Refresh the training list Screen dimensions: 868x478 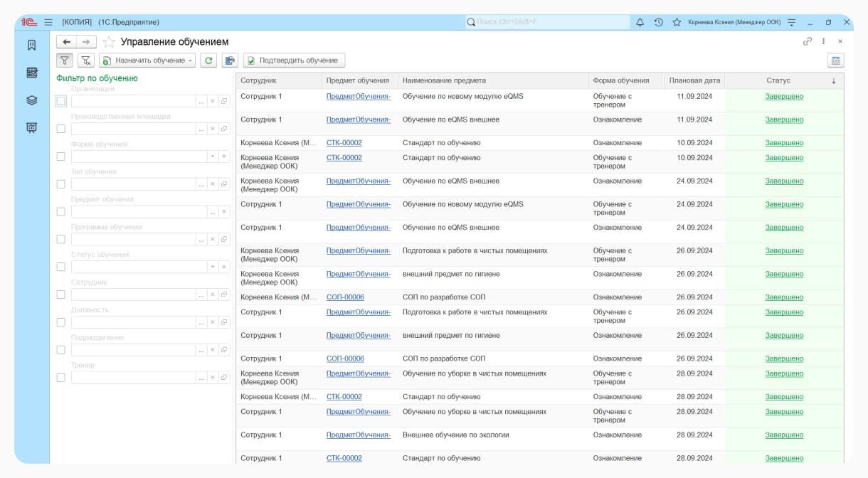(208, 60)
